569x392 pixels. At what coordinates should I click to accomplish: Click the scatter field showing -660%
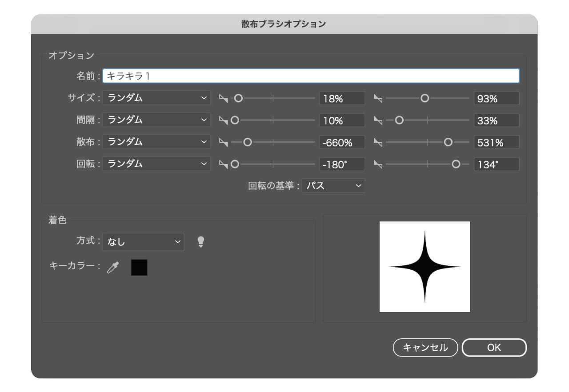[342, 142]
